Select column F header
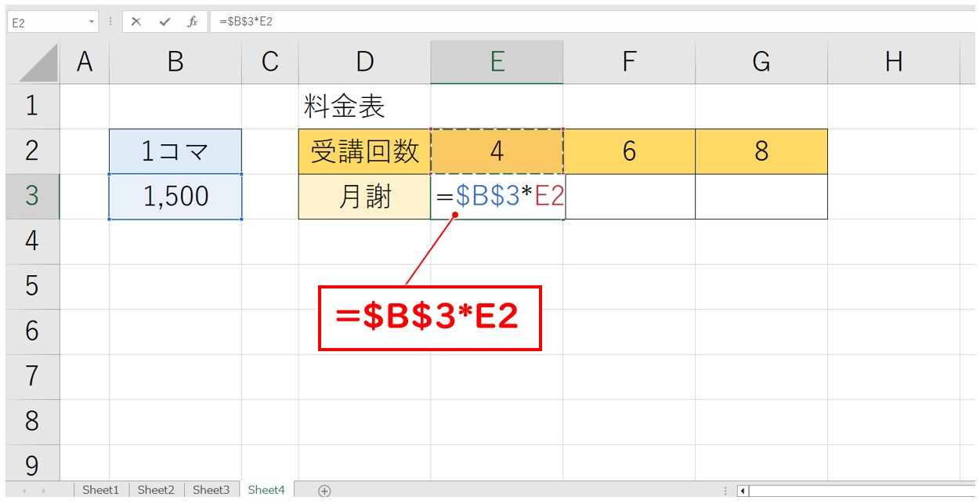Viewport: 980px width, 504px height. tap(629, 63)
